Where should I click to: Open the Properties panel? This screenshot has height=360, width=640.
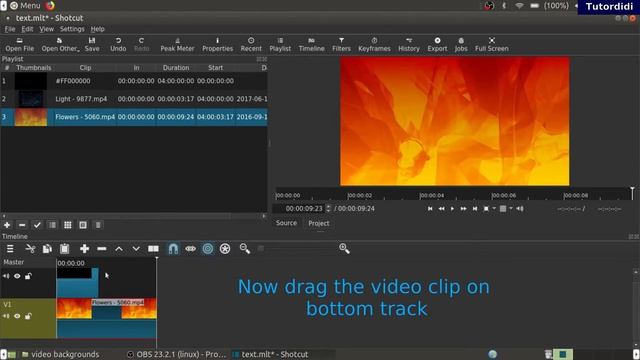pyautogui.click(x=218, y=44)
